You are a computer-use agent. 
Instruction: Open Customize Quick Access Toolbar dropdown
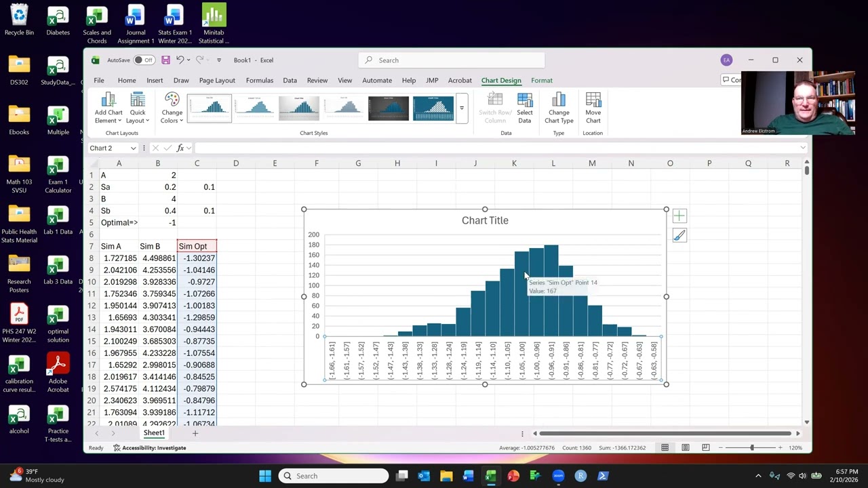218,60
